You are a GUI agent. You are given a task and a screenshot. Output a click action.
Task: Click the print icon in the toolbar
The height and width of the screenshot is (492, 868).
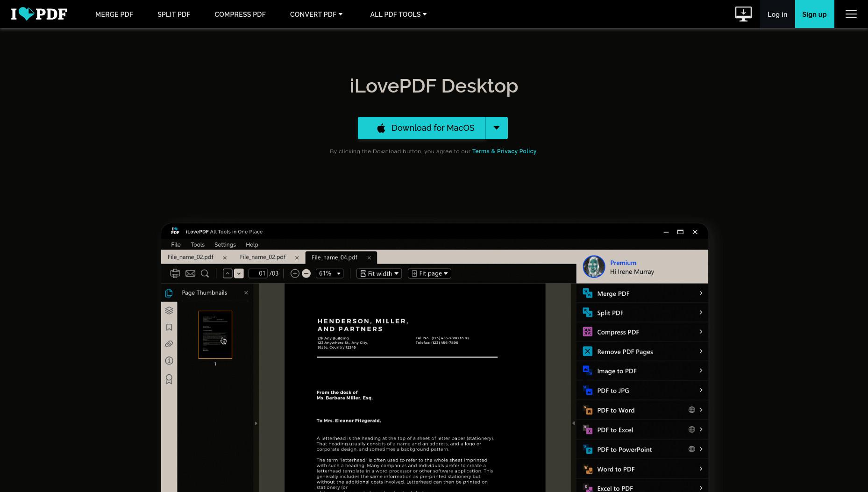point(175,273)
